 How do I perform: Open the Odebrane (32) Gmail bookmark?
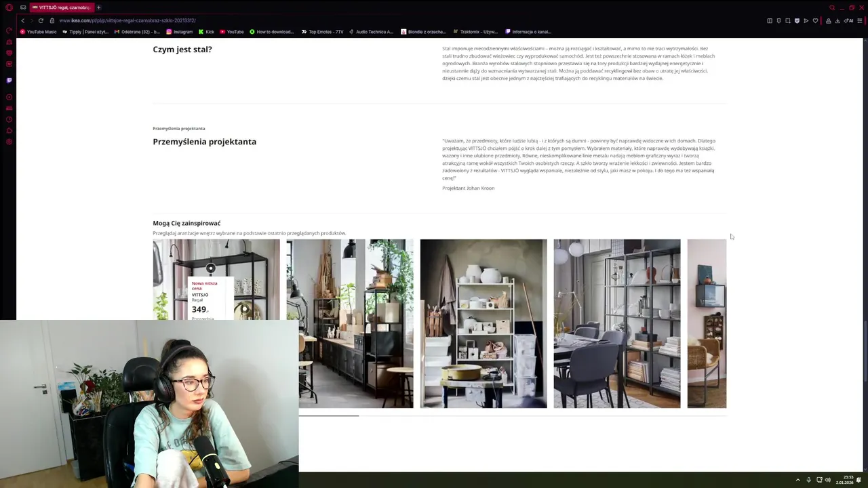[137, 32]
